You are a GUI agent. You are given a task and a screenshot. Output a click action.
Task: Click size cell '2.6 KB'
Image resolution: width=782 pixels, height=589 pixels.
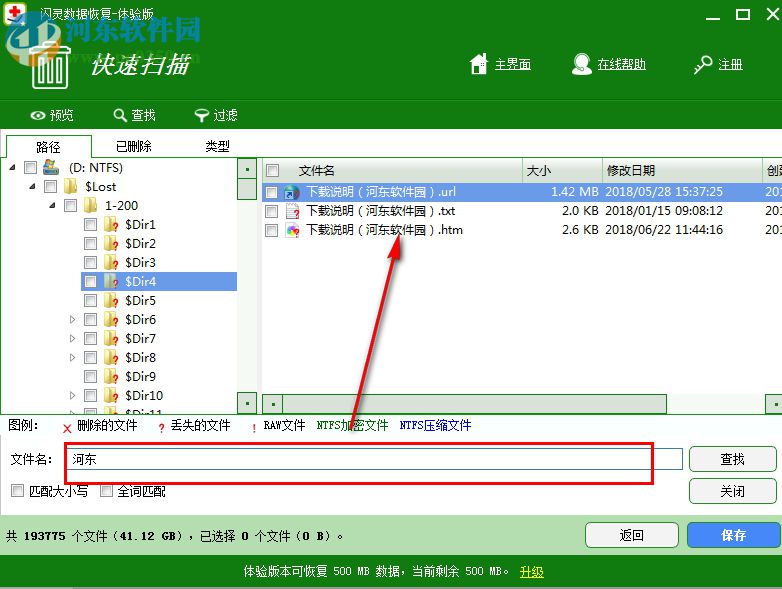580,230
